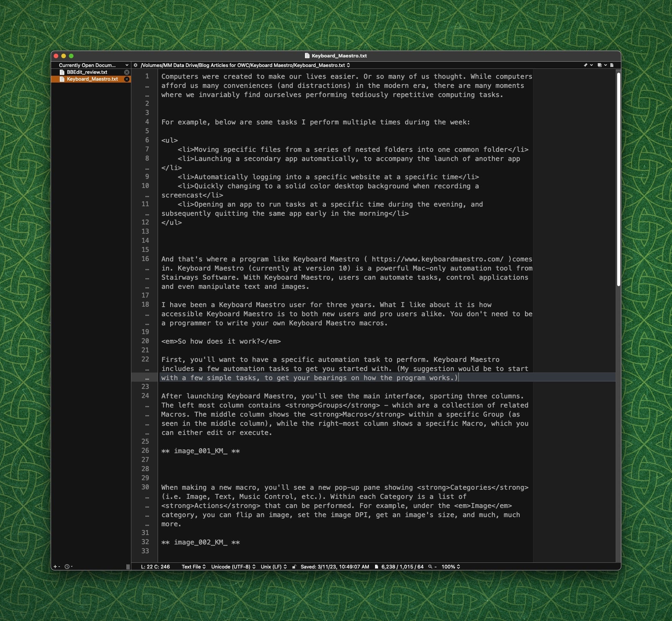Select BBEdit_review.txt in the sidebar

coord(87,72)
